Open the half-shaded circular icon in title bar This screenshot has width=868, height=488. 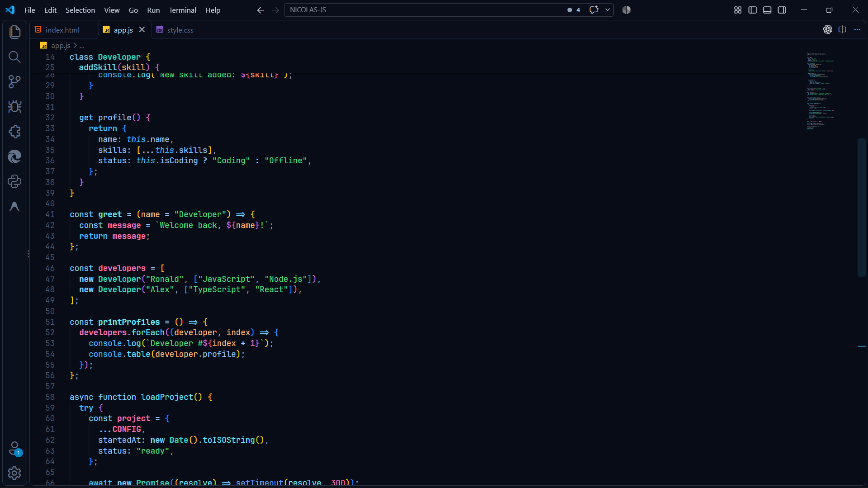(x=626, y=10)
